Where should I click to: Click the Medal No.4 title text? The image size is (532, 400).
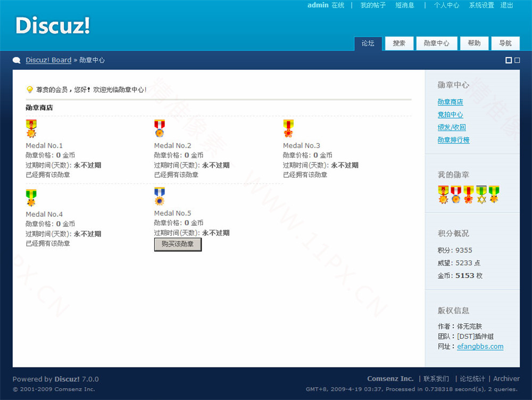[44, 214]
